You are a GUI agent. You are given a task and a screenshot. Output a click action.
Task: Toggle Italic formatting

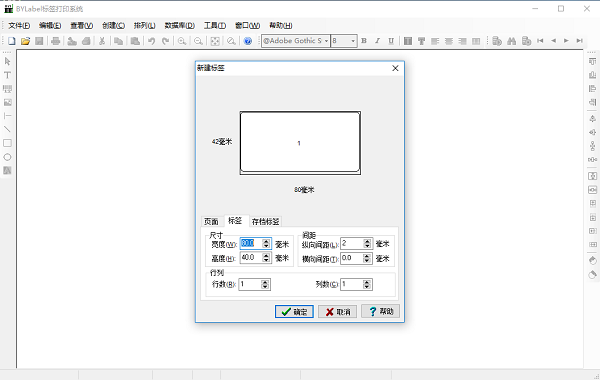(x=377, y=41)
